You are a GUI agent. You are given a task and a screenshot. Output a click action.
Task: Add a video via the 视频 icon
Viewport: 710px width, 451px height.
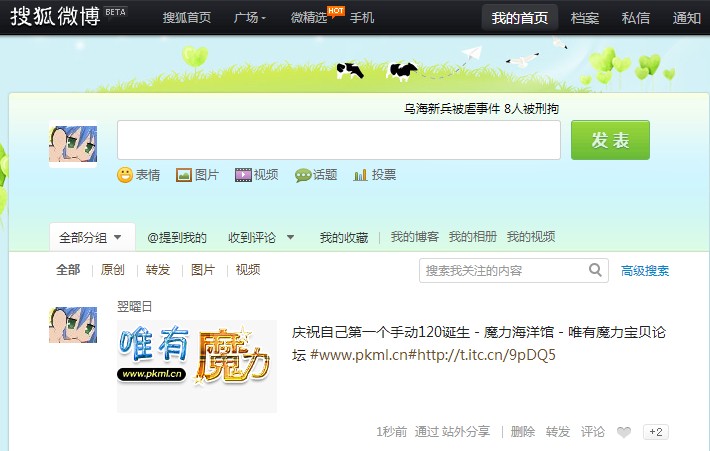pos(243,175)
